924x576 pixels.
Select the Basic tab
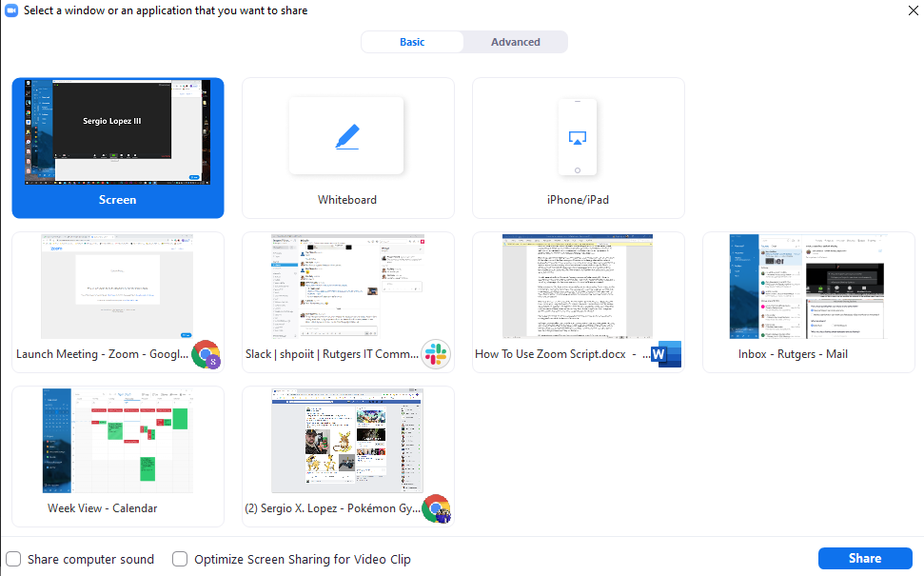pyautogui.click(x=412, y=42)
